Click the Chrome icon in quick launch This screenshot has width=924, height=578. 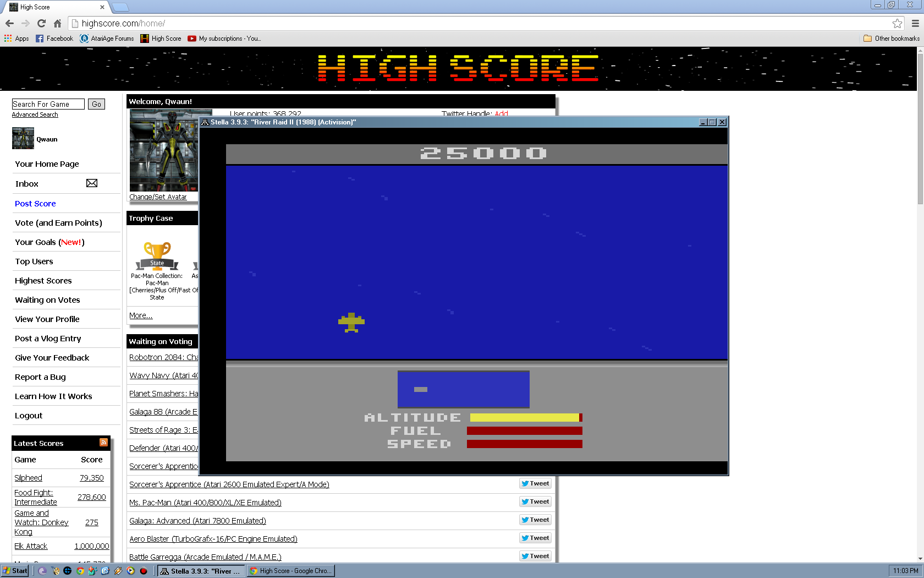coord(80,571)
